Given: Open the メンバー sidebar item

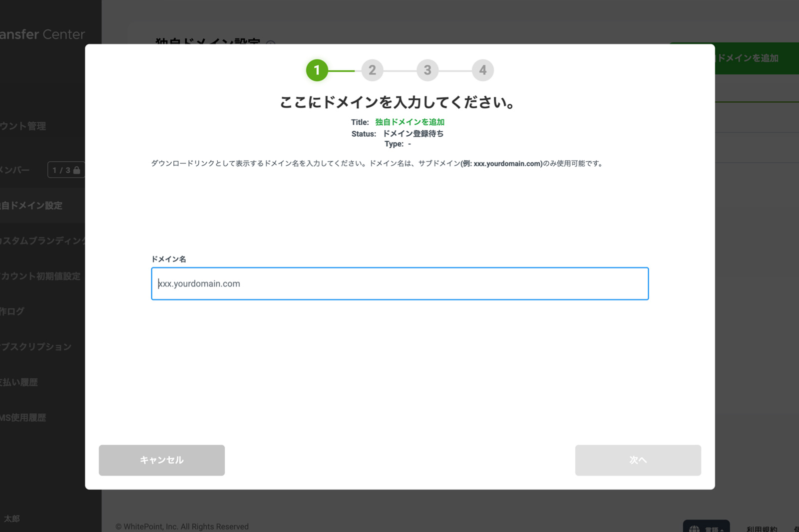Looking at the screenshot, I should [x=15, y=170].
